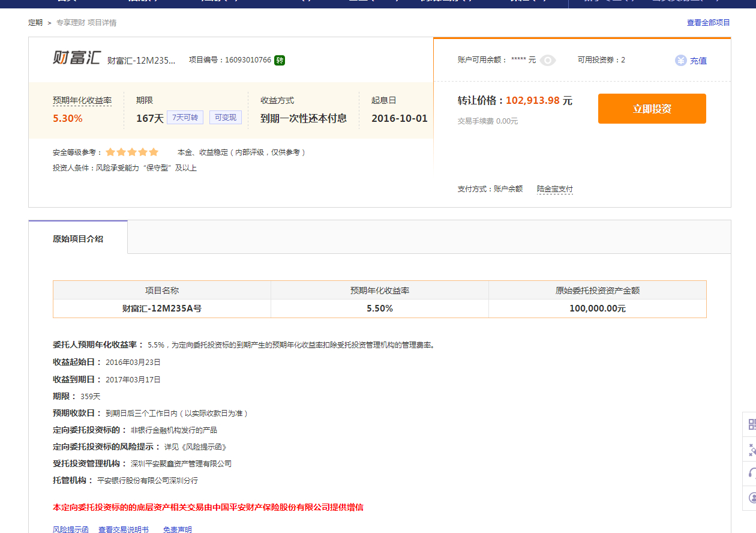Click the yen recharge coin icon
This screenshot has width=756, height=533.
coord(680,61)
